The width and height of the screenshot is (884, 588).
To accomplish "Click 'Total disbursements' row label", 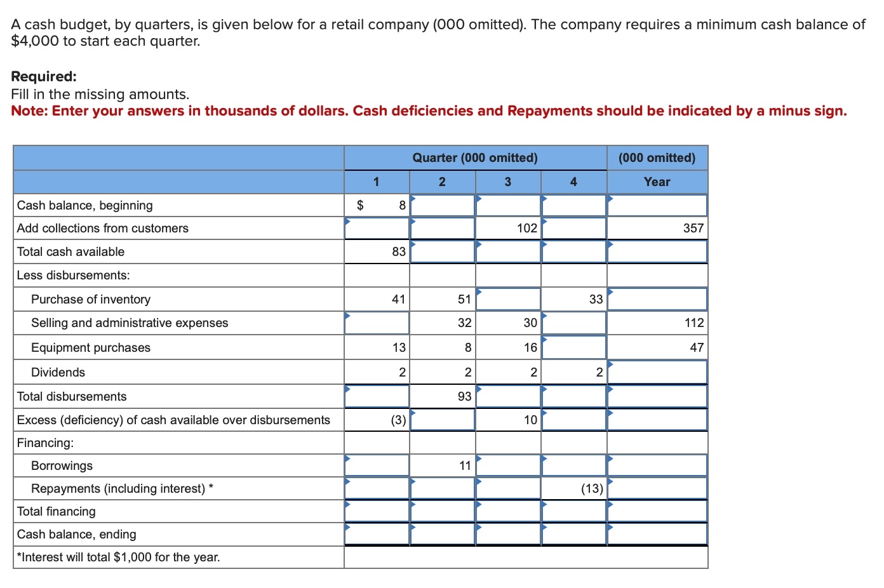I will click(x=72, y=396).
